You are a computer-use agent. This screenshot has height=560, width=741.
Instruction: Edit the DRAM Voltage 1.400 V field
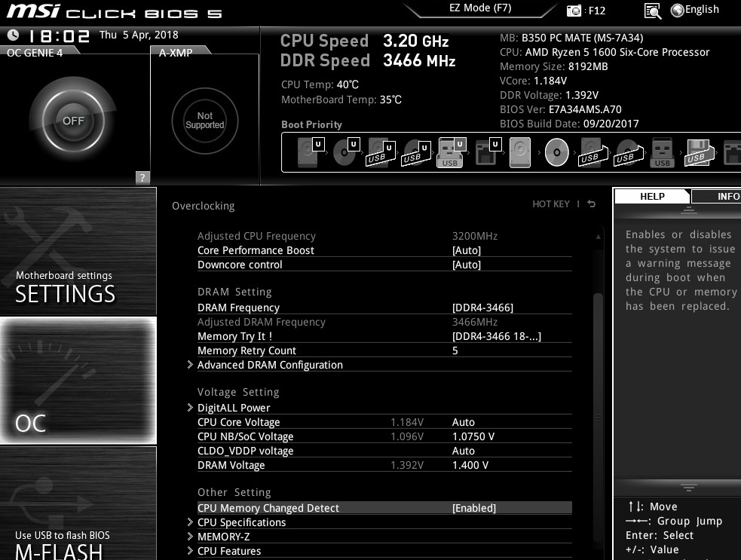pos(470,466)
